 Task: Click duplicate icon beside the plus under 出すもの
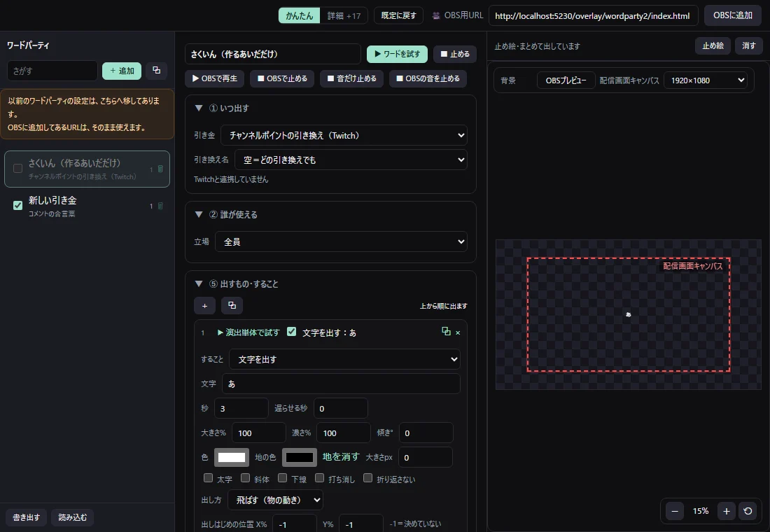click(232, 305)
